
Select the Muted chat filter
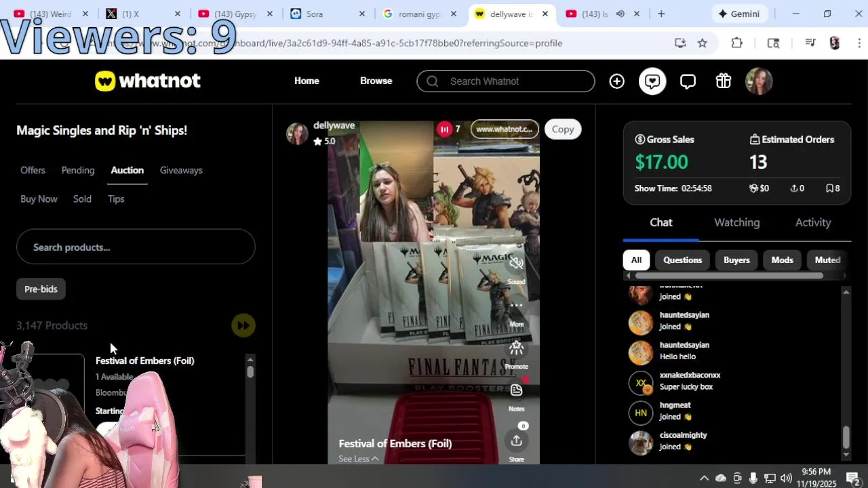pyautogui.click(x=827, y=260)
